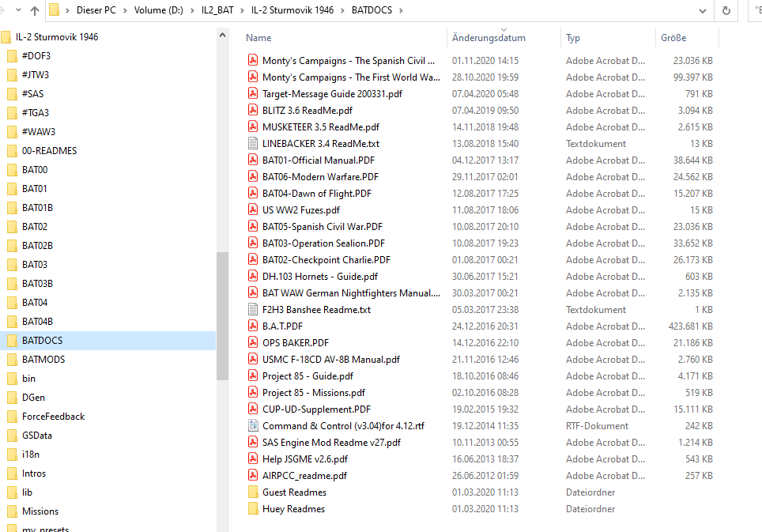762x532 pixels.
Task: Go to IL-2 Sturmovik 1946 in breadcrumb
Action: (292, 10)
